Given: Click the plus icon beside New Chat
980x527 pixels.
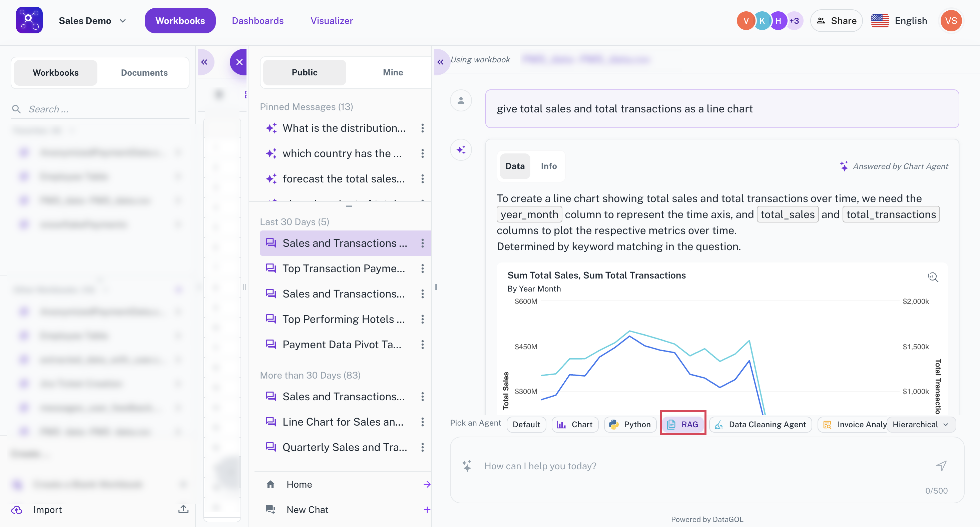Looking at the screenshot, I should click(x=427, y=510).
